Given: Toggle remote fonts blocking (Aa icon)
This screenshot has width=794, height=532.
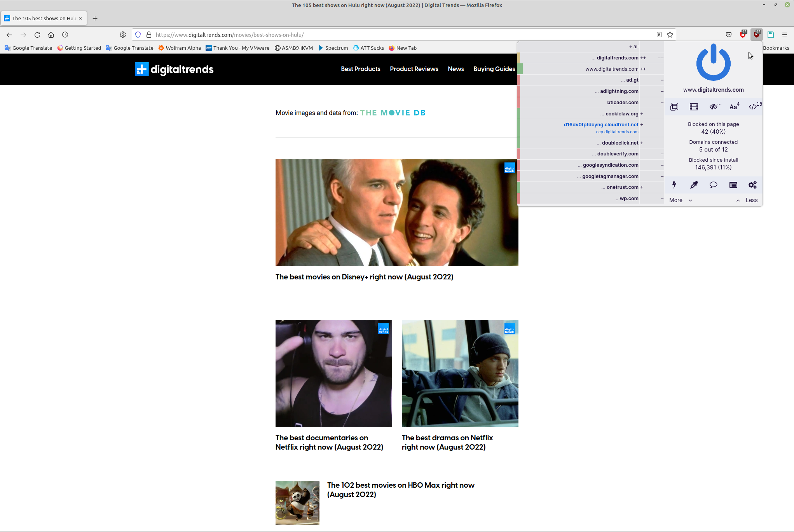Looking at the screenshot, I should click(x=733, y=107).
